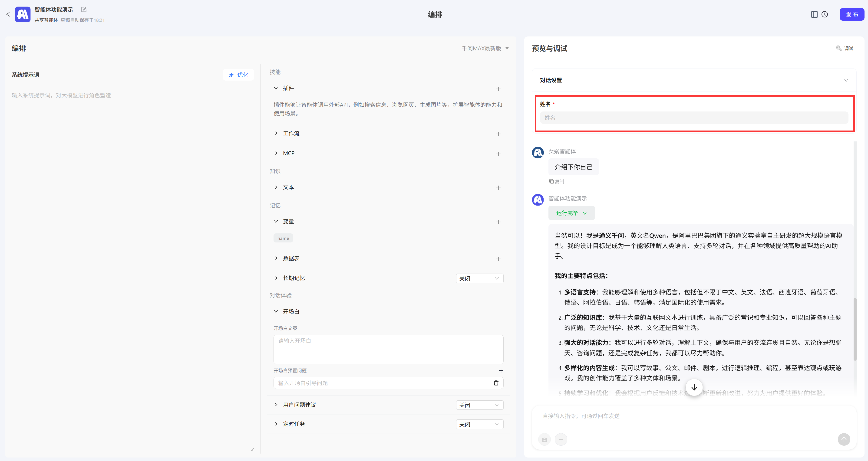The image size is (868, 461).
Task: Open the version history clock icon
Action: pos(825,14)
